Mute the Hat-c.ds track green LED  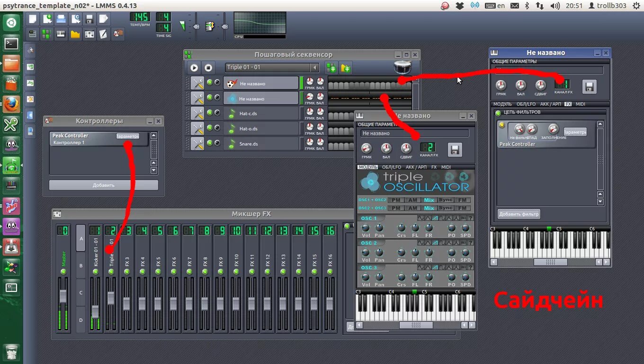[210, 113]
